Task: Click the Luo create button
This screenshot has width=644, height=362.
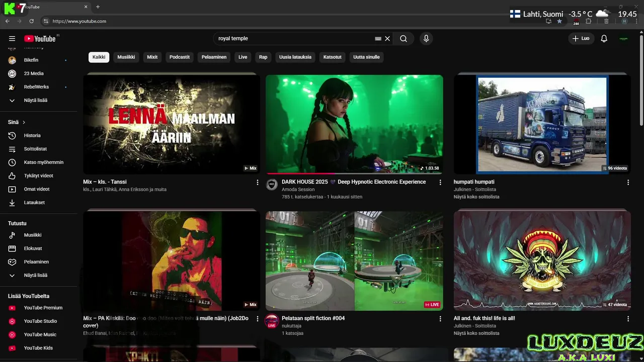Action: tap(581, 39)
